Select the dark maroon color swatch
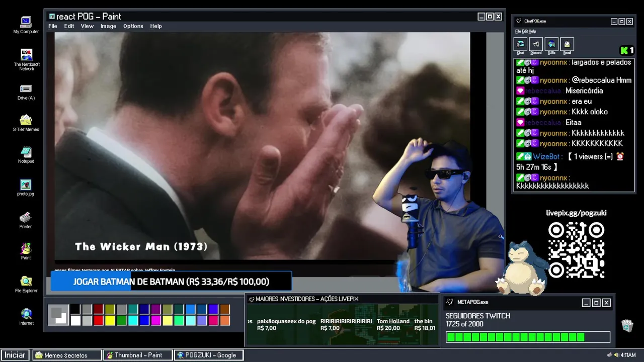The width and height of the screenshot is (644, 362). (99, 309)
